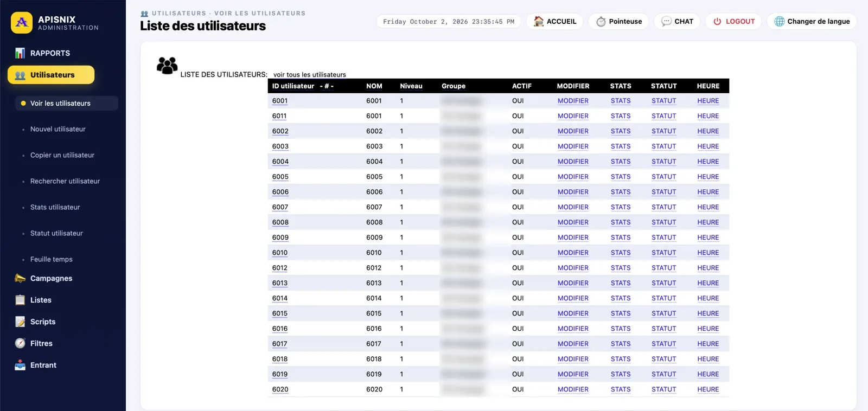This screenshot has height=411, width=868.
Task: Open Rechercher utilisateur
Action: point(65,181)
